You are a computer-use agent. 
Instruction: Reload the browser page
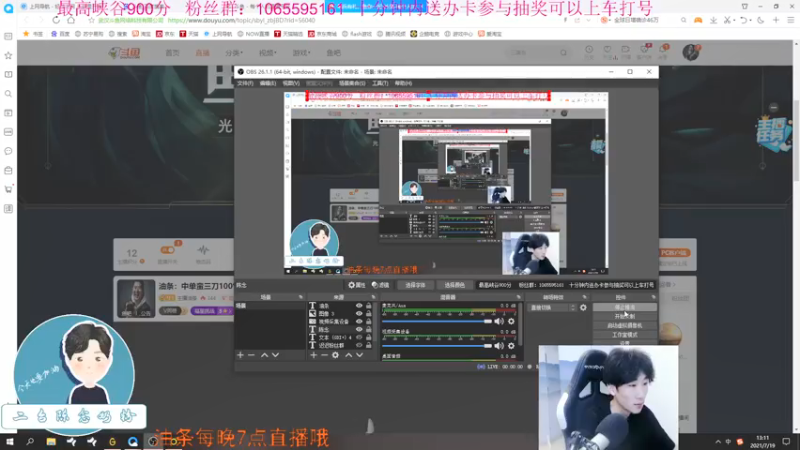56,20
